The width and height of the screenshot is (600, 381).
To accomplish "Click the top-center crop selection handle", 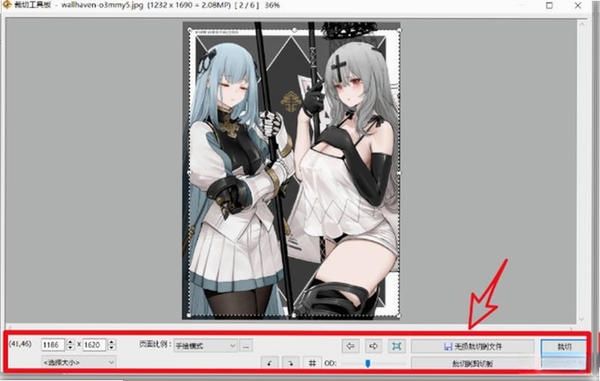I will point(294,29).
